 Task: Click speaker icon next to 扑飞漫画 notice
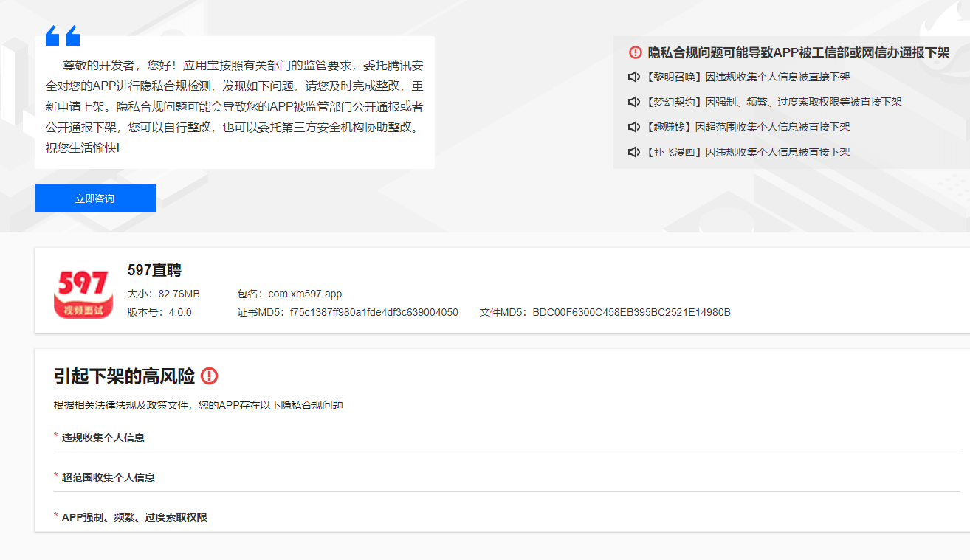click(633, 152)
